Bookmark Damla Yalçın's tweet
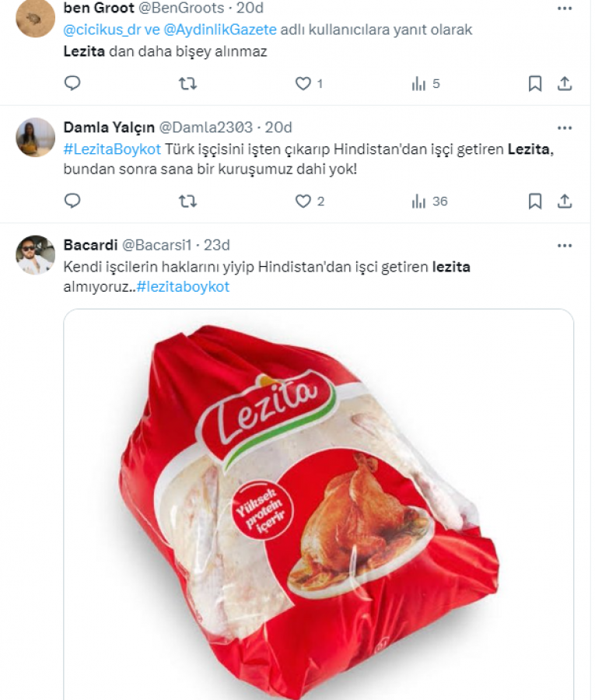Image resolution: width=595 pixels, height=700 pixels. (535, 201)
